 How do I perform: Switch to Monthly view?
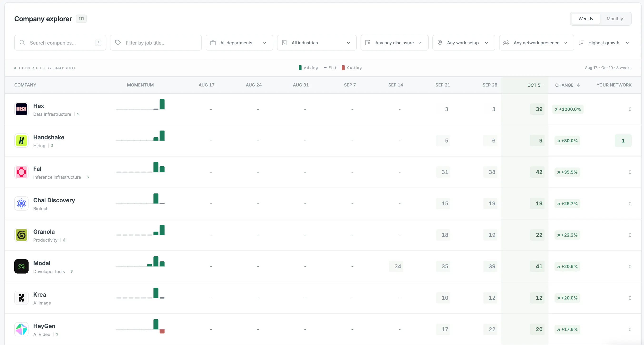coord(614,19)
